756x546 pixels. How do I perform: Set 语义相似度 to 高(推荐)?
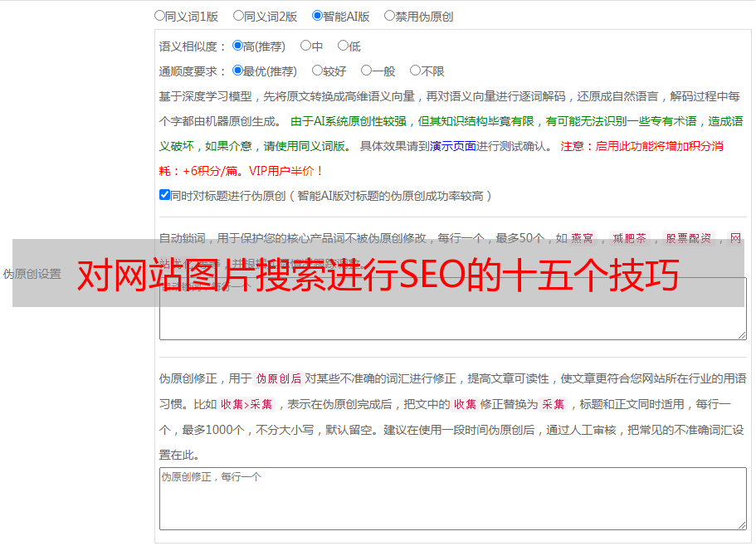pyautogui.click(x=238, y=46)
